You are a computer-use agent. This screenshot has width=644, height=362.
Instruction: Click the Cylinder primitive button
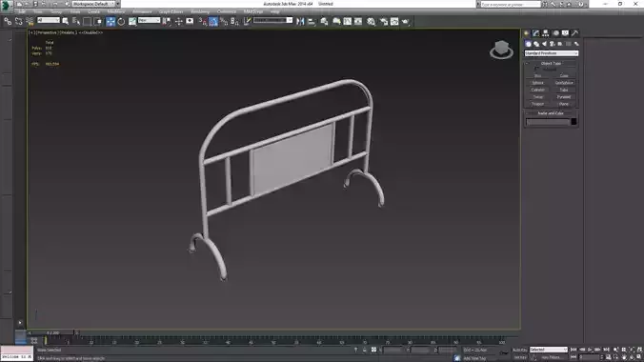[x=537, y=90]
